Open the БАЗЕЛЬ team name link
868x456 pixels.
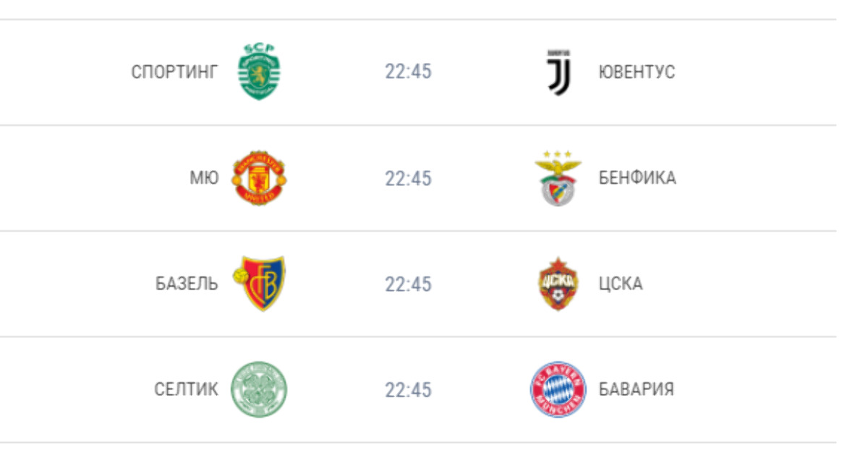pos(187,284)
